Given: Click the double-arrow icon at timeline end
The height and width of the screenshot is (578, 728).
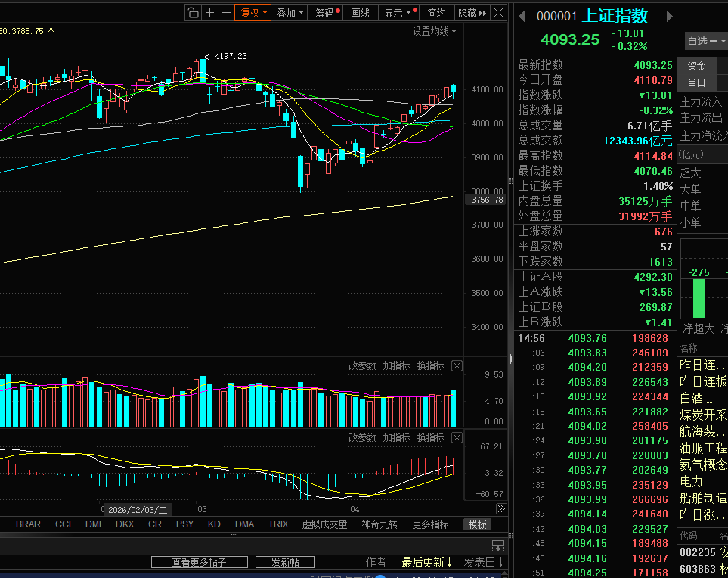Looking at the screenshot, I should point(501,508).
